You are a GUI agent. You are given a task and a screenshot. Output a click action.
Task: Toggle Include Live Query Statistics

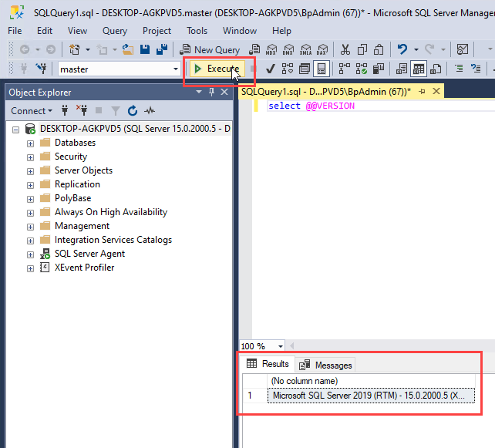pyautogui.click(x=361, y=69)
